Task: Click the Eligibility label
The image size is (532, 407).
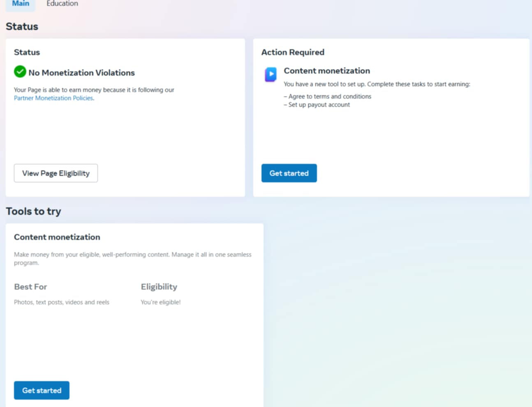Action: coord(159,287)
